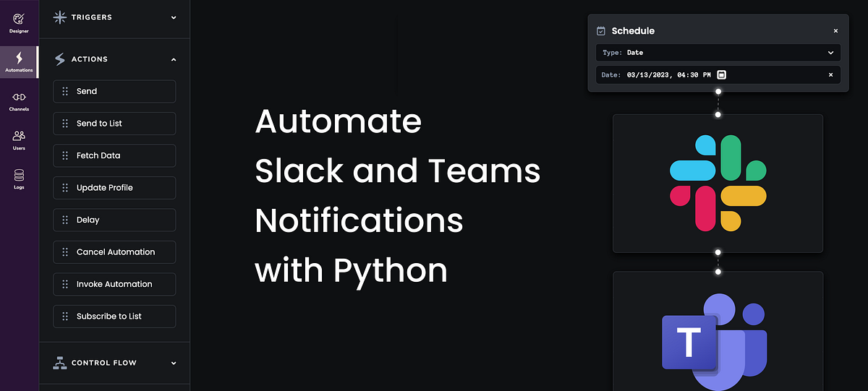868x391 pixels.
Task: Select the Delay action
Action: point(114,220)
